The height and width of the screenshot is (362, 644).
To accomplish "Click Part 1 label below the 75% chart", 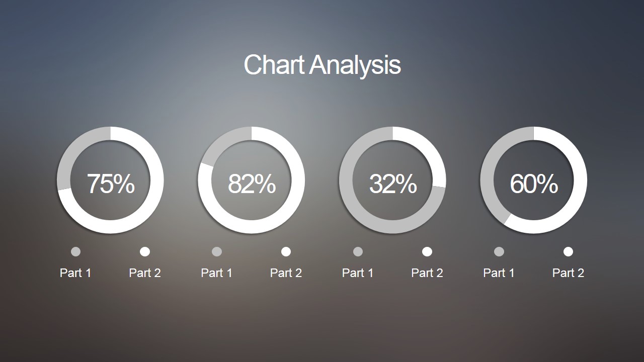I will click(75, 273).
